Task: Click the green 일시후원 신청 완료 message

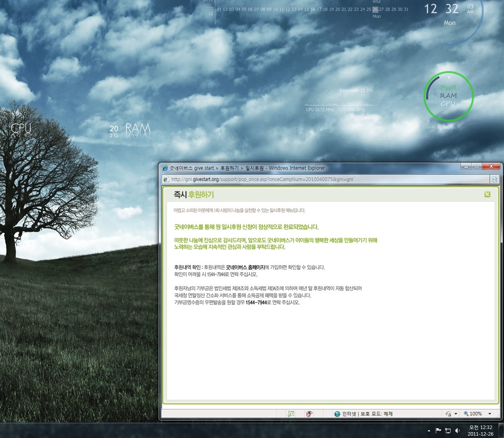Action: 246,227
